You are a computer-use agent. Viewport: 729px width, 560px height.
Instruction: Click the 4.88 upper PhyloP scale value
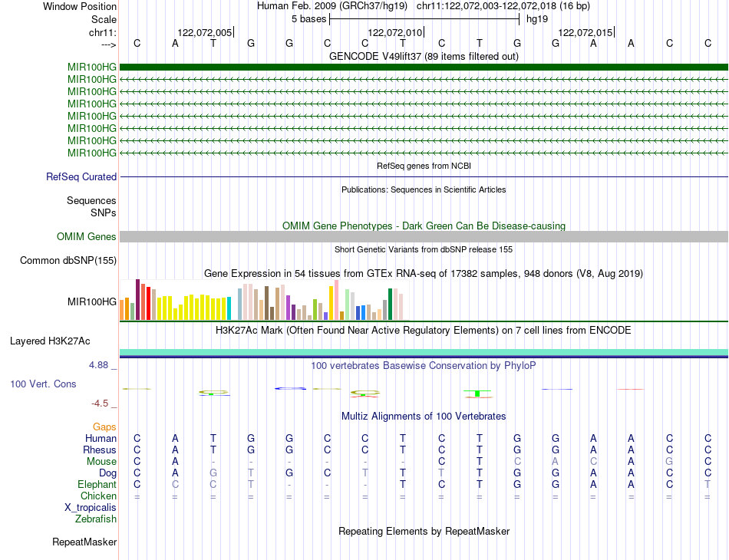98,365
